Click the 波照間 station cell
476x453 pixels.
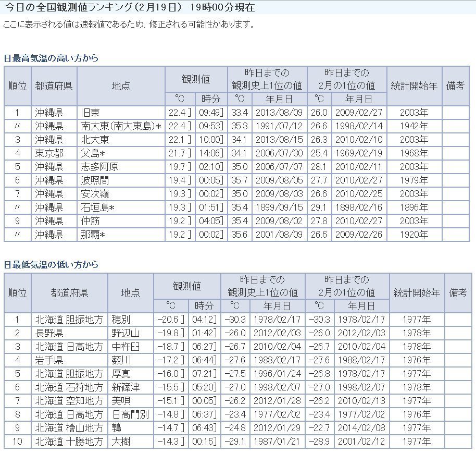(94, 180)
